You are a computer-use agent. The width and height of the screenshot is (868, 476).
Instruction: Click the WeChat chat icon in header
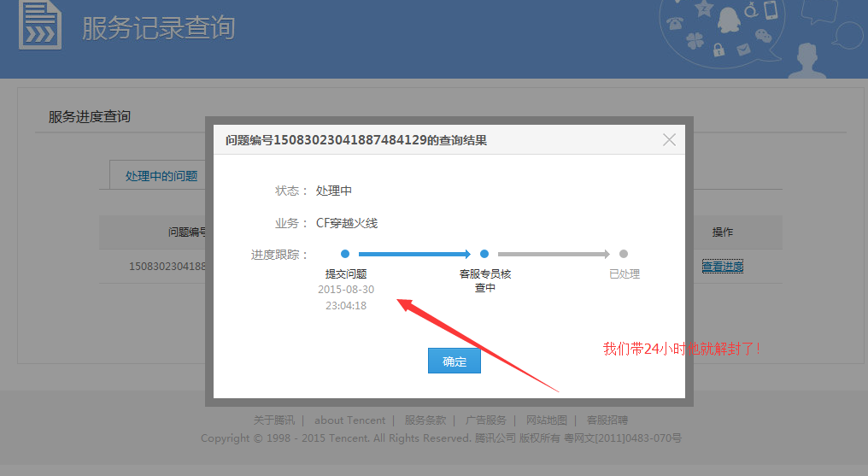coord(764,36)
